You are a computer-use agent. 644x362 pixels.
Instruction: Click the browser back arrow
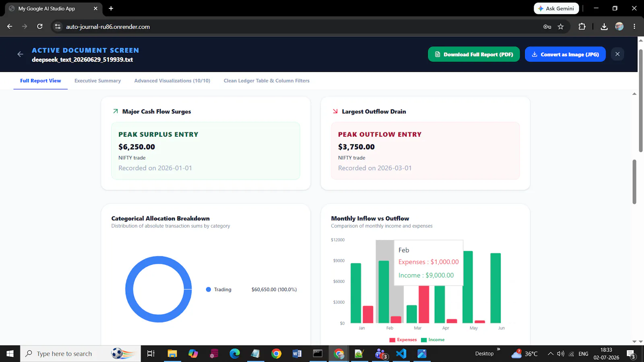coord(10,27)
